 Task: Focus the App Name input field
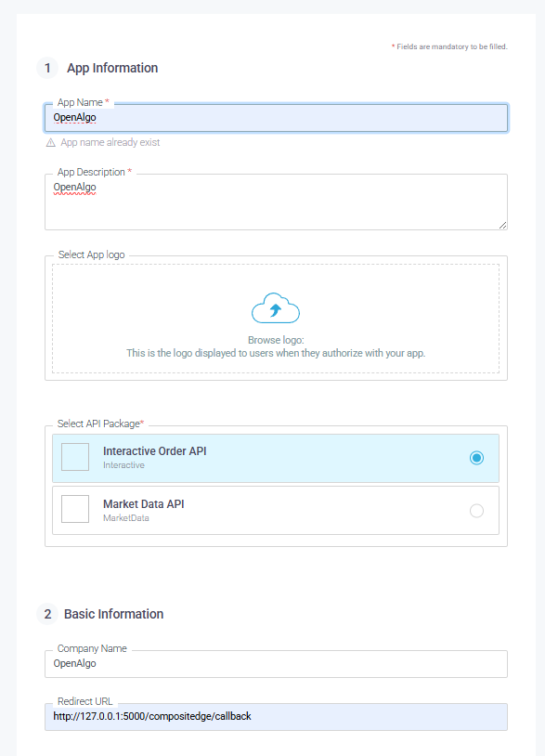pyautogui.click(x=276, y=118)
